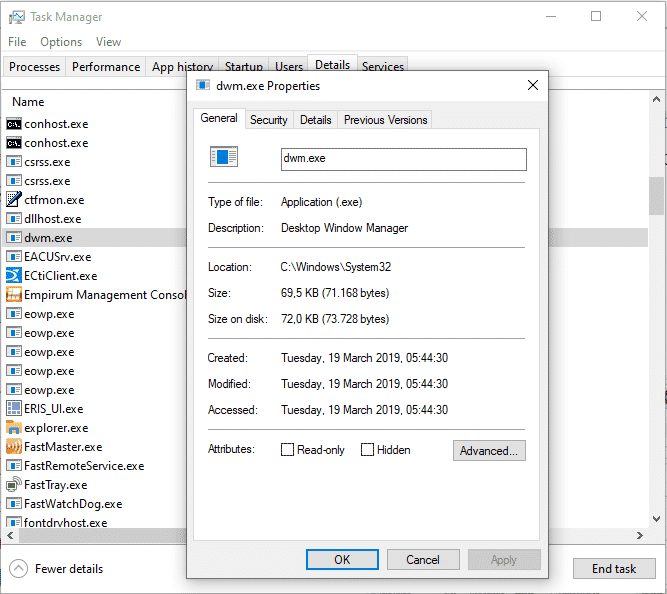Click the EACUSrv.exe process icon
Viewport: 667px width, 594px height.
[x=14, y=257]
